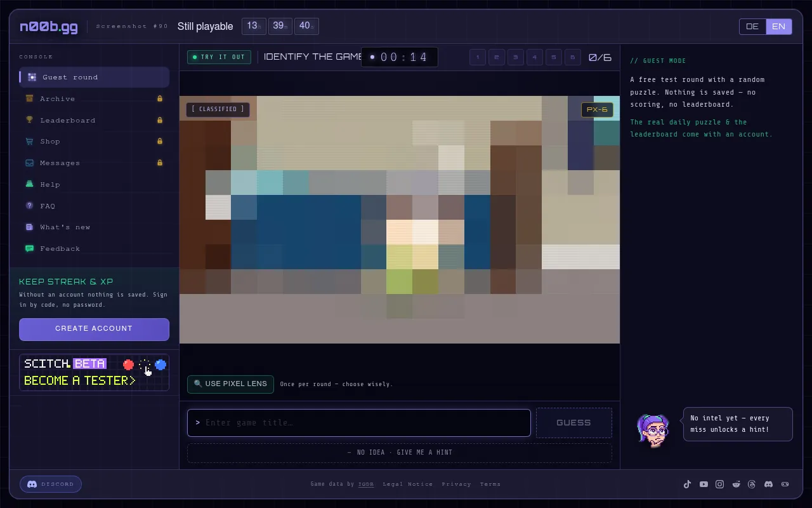Click the Discord icon beside Threads icon
The height and width of the screenshot is (508, 812).
[768, 484]
